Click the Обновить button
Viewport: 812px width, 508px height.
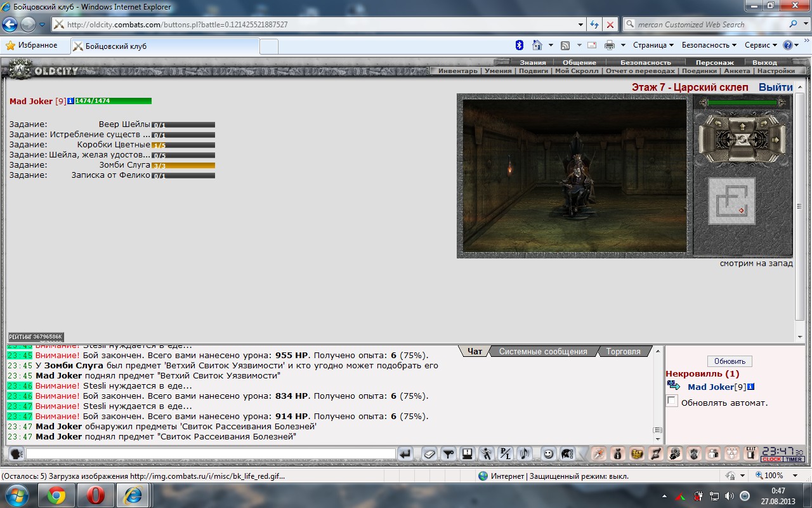(x=730, y=361)
